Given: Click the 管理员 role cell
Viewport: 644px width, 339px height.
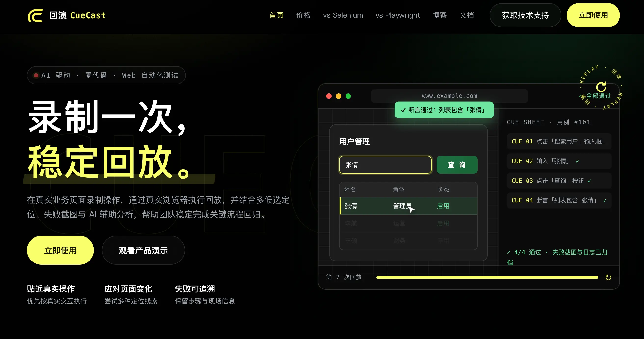Looking at the screenshot, I should pos(402,206).
